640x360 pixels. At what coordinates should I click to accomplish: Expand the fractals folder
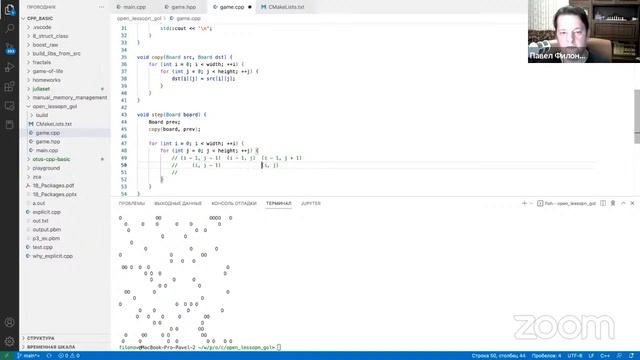click(x=42, y=62)
